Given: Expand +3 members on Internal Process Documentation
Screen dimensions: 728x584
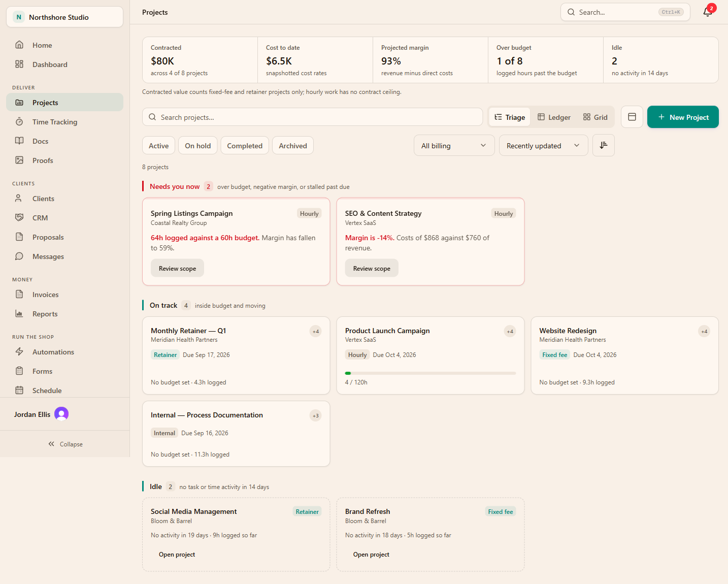Looking at the screenshot, I should click(x=316, y=415).
